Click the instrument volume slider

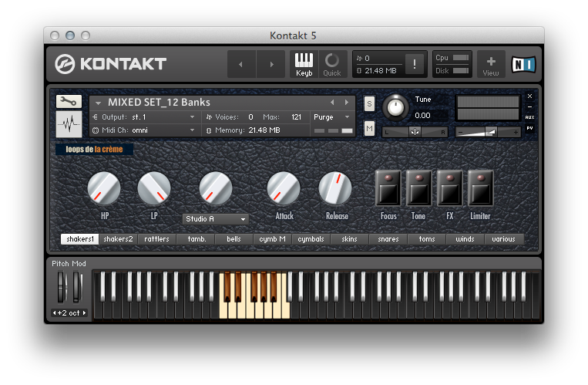[488, 132]
